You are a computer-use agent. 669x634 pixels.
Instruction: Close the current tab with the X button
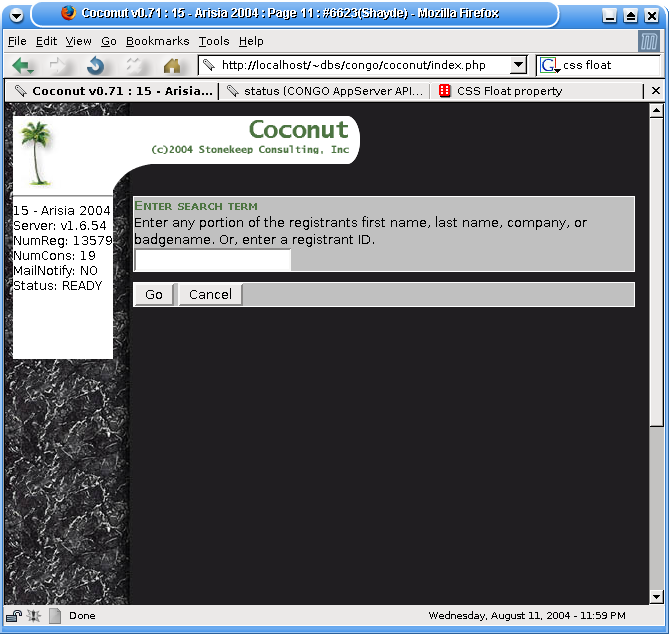[656, 90]
